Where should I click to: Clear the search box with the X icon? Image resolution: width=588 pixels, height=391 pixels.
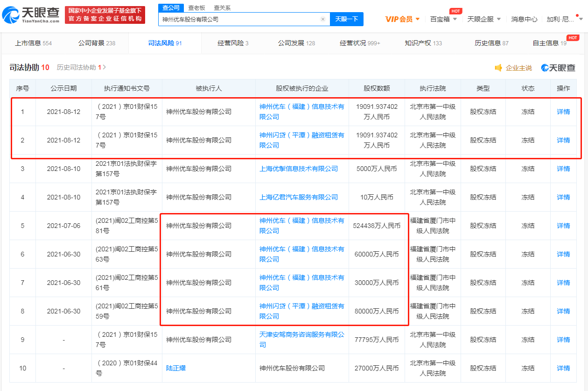click(x=323, y=20)
